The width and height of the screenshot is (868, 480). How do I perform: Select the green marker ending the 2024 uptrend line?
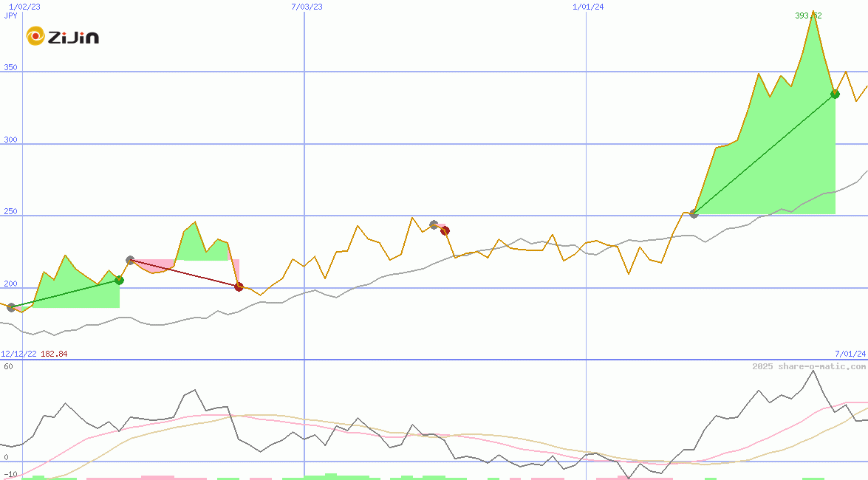[x=835, y=95]
